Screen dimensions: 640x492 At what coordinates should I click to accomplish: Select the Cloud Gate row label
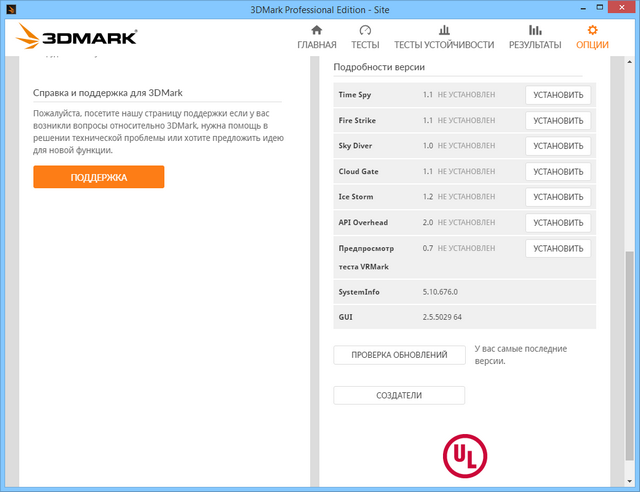[358, 171]
